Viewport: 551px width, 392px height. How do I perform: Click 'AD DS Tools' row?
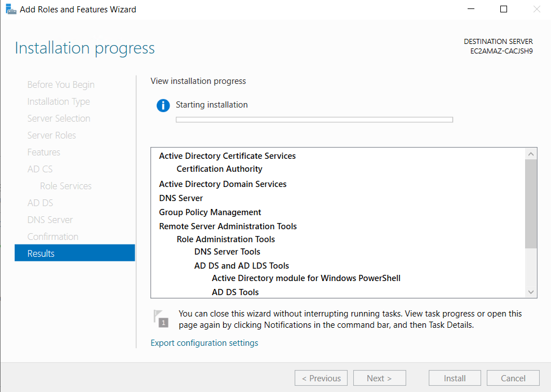pos(235,292)
